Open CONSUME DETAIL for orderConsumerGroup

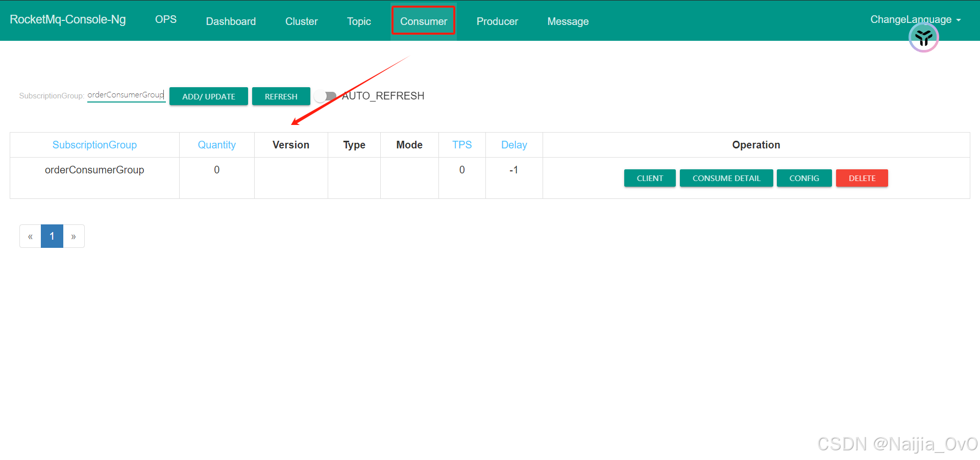[726, 178]
